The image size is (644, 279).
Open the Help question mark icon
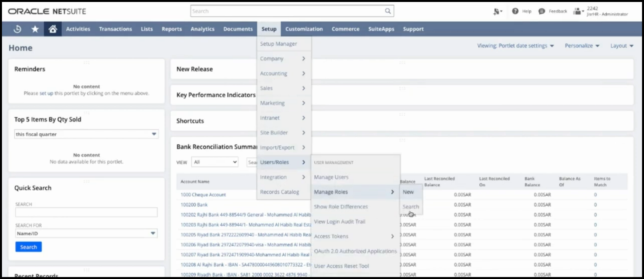[515, 11]
